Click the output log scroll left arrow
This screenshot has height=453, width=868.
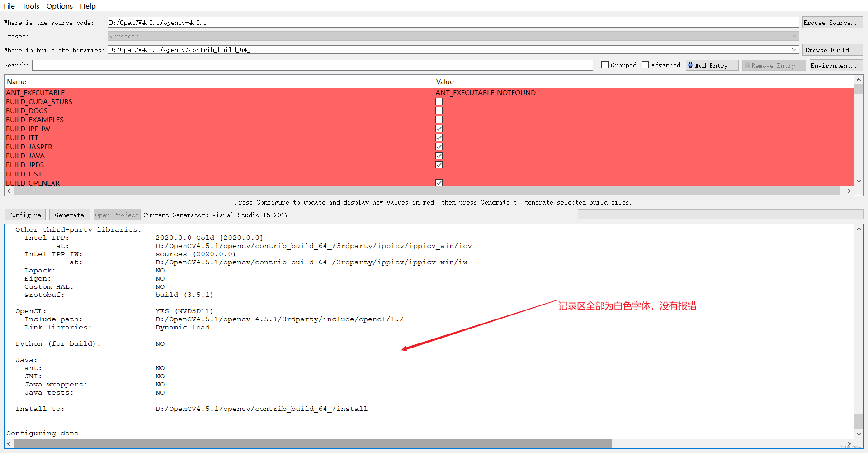[x=9, y=444]
